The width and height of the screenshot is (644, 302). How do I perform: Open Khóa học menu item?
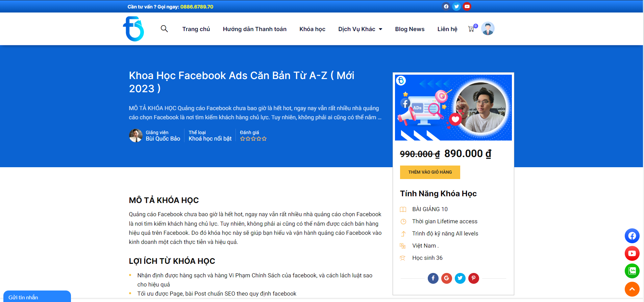[312, 29]
